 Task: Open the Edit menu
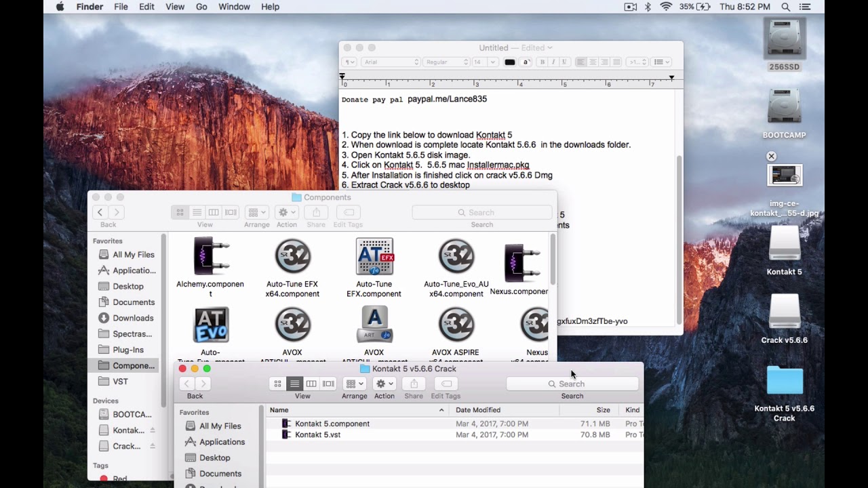point(146,7)
